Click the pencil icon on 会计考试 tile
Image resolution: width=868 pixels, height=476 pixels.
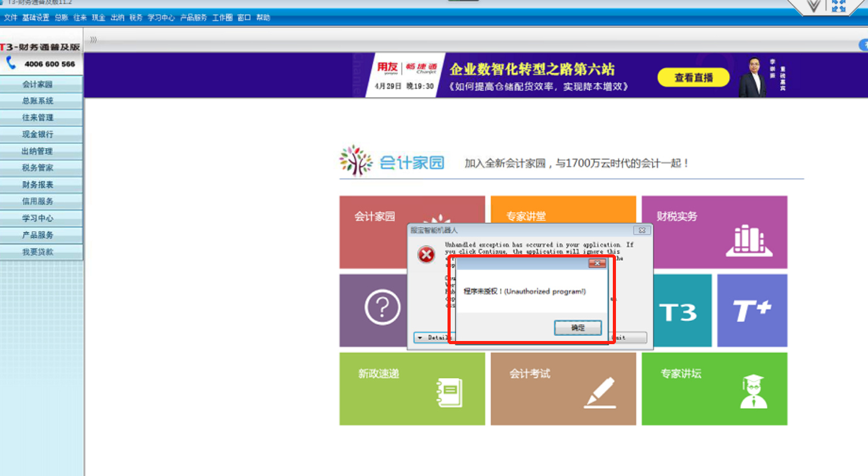pyautogui.click(x=600, y=393)
